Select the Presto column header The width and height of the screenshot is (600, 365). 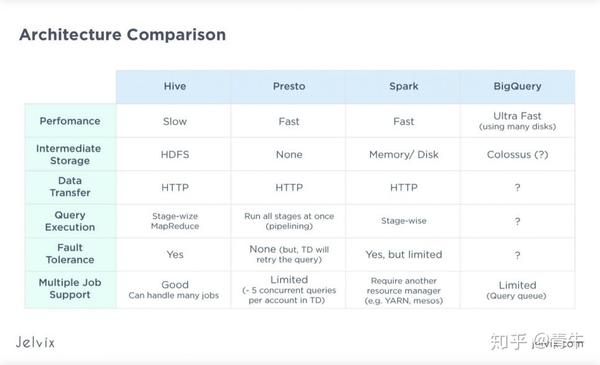[289, 86]
